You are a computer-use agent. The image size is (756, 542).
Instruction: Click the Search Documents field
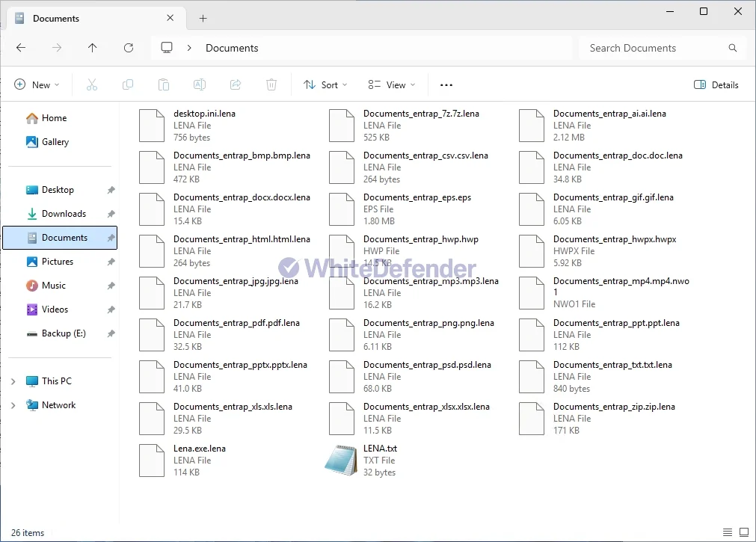(x=654, y=48)
